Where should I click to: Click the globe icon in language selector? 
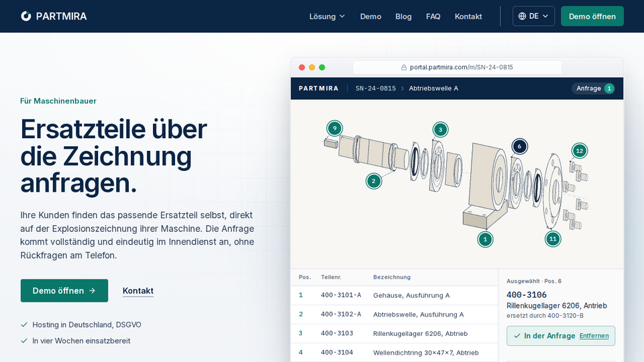[x=522, y=16]
